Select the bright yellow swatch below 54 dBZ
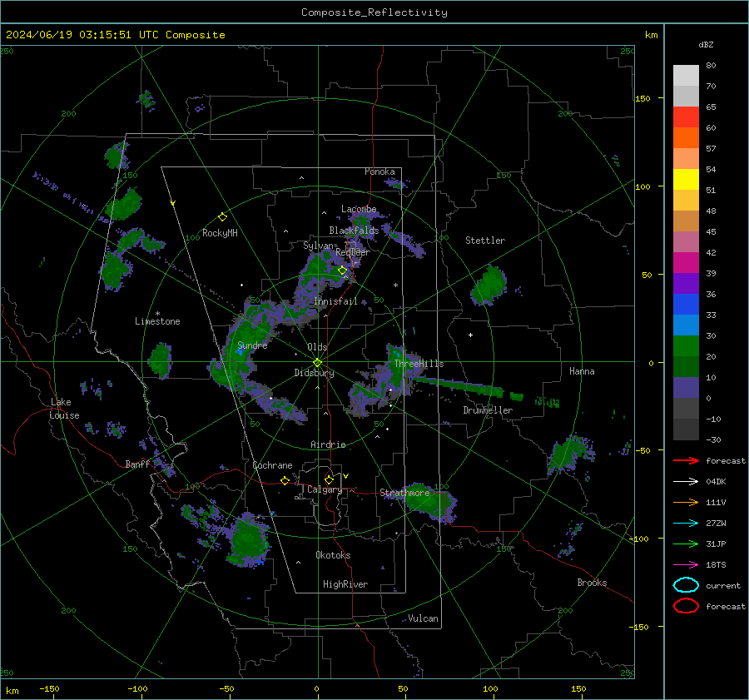This screenshot has width=749, height=700. [686, 179]
